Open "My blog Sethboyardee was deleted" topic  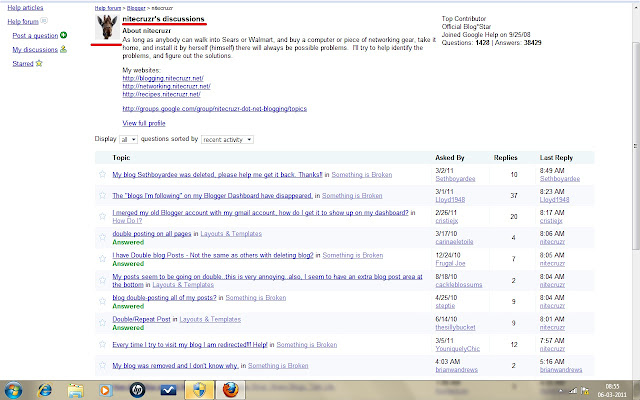[218, 174]
